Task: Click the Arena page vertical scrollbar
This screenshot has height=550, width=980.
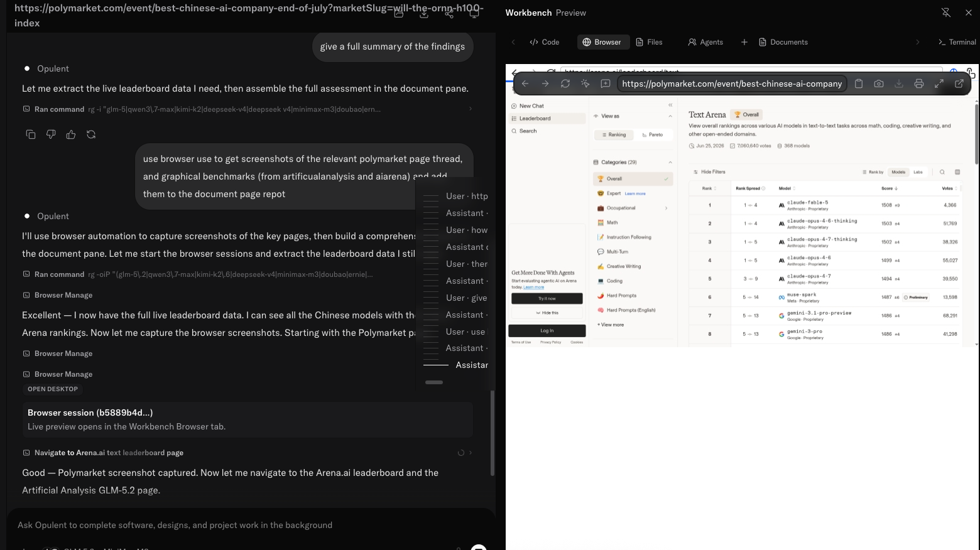Action: pos(976,134)
